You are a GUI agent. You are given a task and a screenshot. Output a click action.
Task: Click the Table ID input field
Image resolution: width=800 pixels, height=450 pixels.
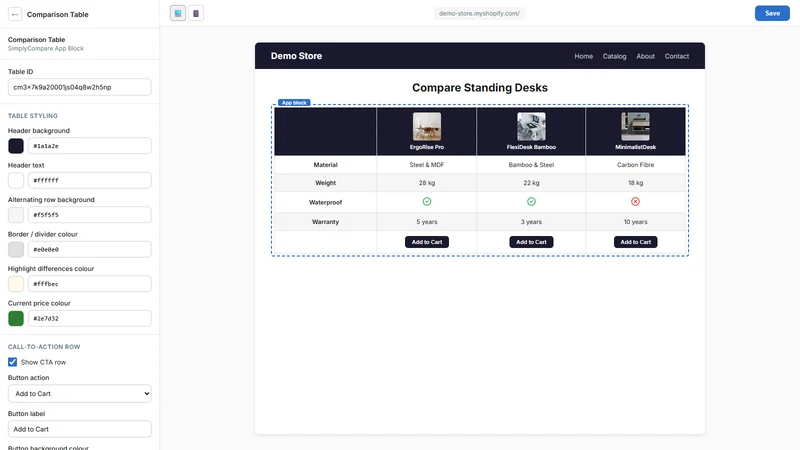pos(80,87)
